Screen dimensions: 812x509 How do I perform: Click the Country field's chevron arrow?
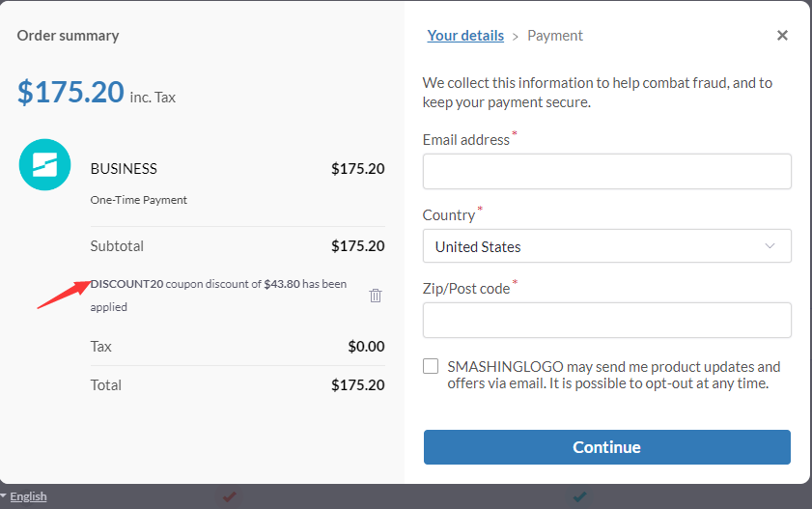(770, 246)
